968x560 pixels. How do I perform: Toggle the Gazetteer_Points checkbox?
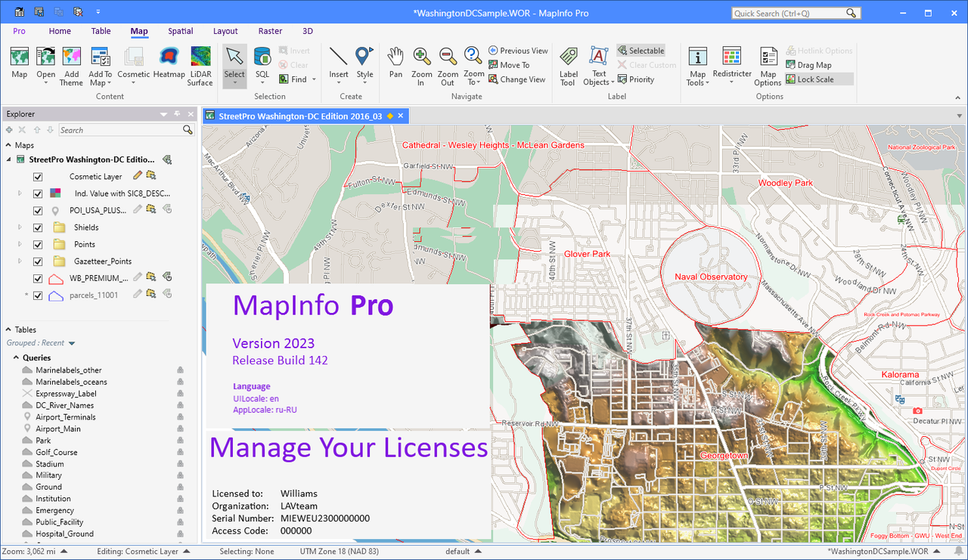coord(38,261)
